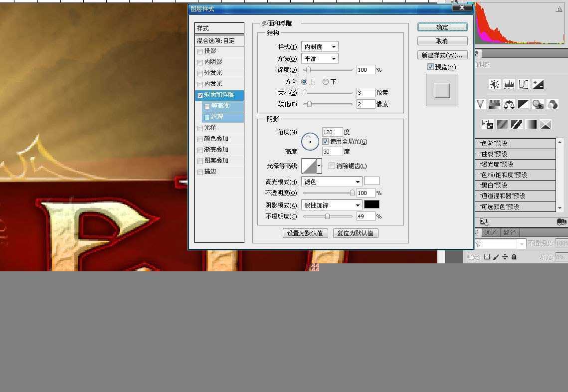Viewport: 568px width, 392px height.
Task: Add a Brightness/Contrast adjustment
Action: click(x=495, y=84)
